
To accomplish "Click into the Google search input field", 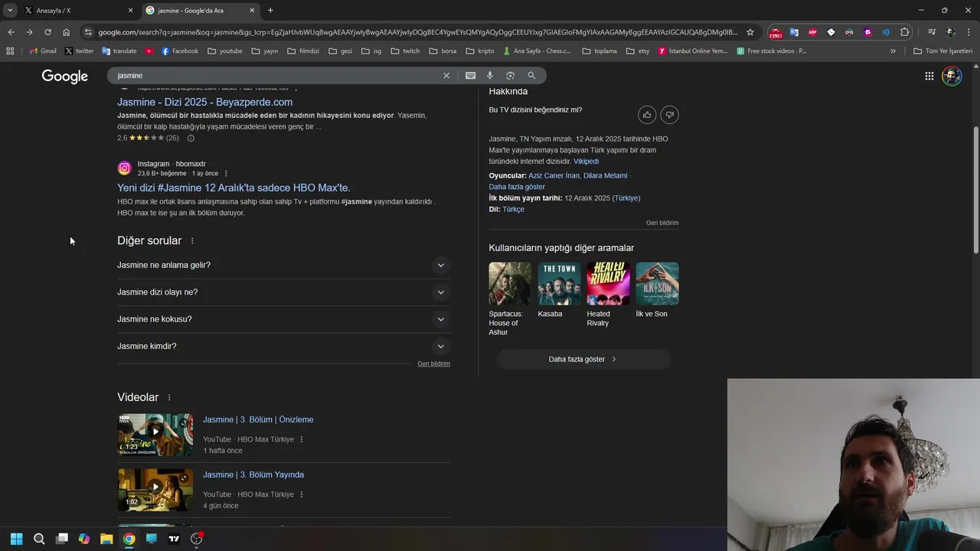I will click(276, 76).
